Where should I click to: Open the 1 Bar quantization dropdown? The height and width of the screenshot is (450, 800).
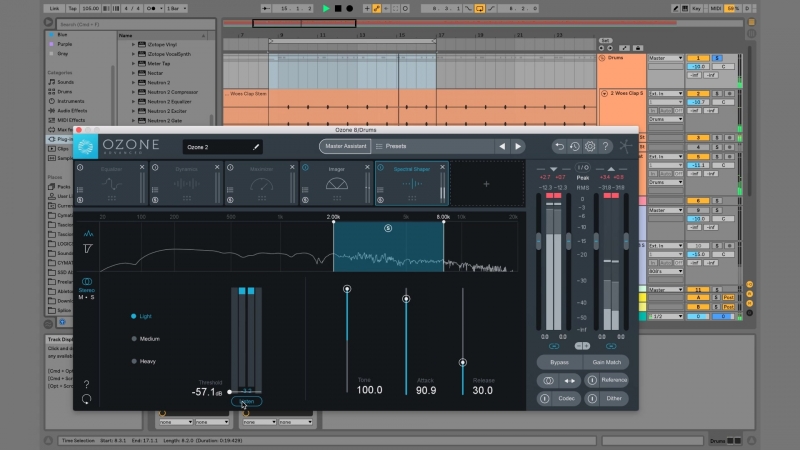[x=177, y=8]
